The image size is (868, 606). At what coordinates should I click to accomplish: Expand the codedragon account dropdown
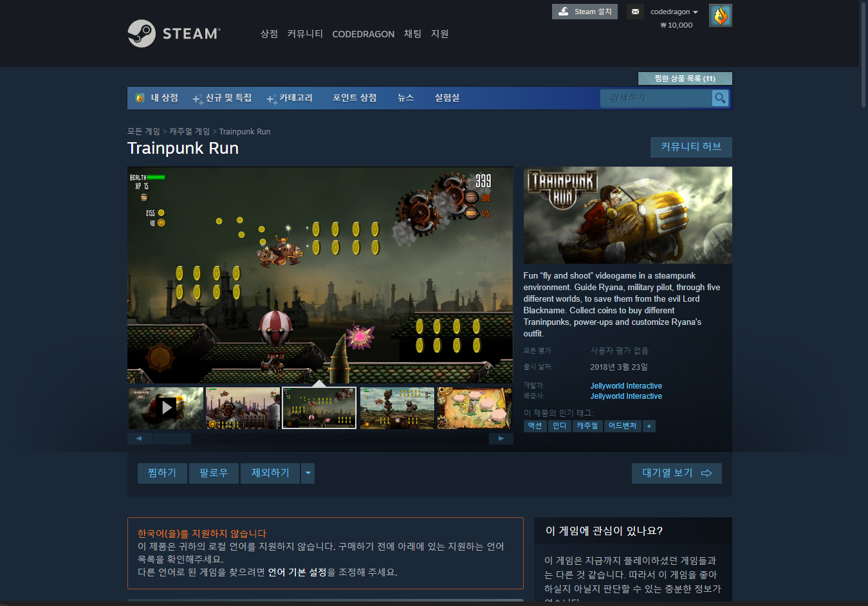[674, 12]
